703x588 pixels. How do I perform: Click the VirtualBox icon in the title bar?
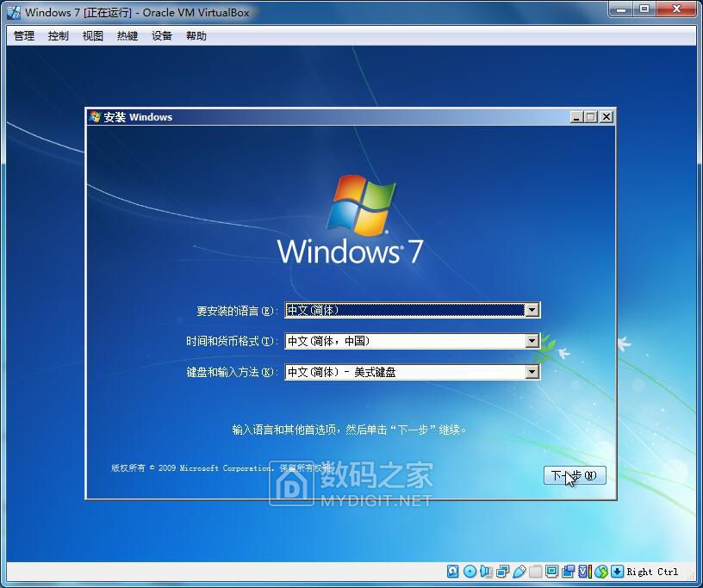pos(14,13)
